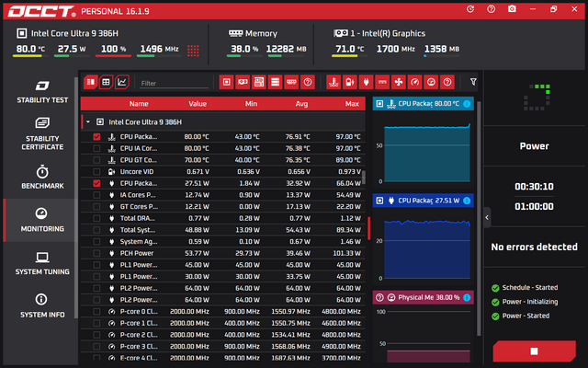588x368 pixels.
Task: Click the red core grid icon near 1496 MHz
Action: click(193, 51)
